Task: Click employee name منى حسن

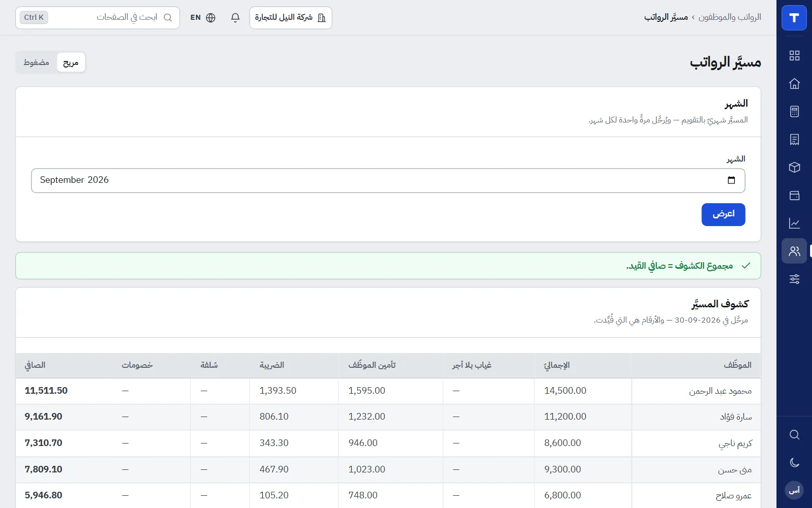Action: [x=734, y=470]
